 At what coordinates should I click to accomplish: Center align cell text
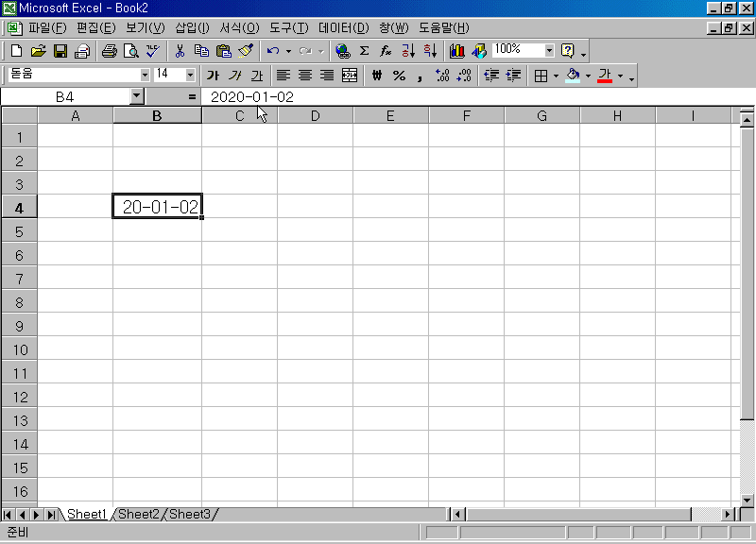pyautogui.click(x=305, y=76)
